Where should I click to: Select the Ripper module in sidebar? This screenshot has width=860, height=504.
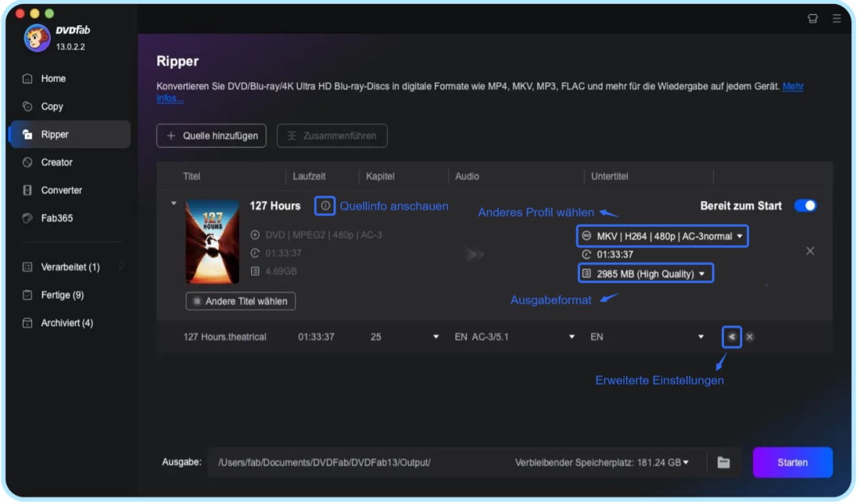(x=70, y=134)
